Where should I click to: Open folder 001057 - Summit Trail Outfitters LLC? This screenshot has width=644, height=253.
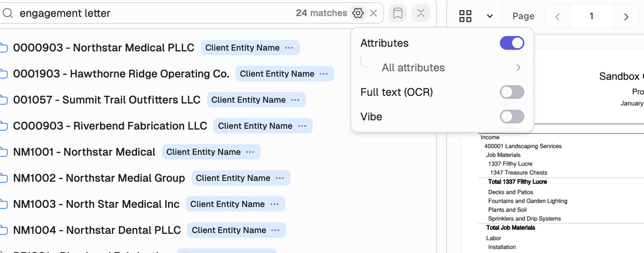(107, 100)
